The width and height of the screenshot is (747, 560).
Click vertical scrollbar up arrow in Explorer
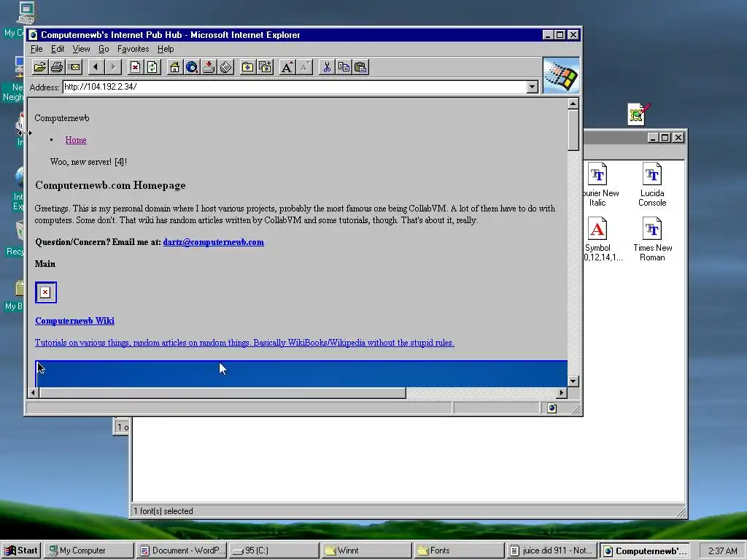(573, 104)
